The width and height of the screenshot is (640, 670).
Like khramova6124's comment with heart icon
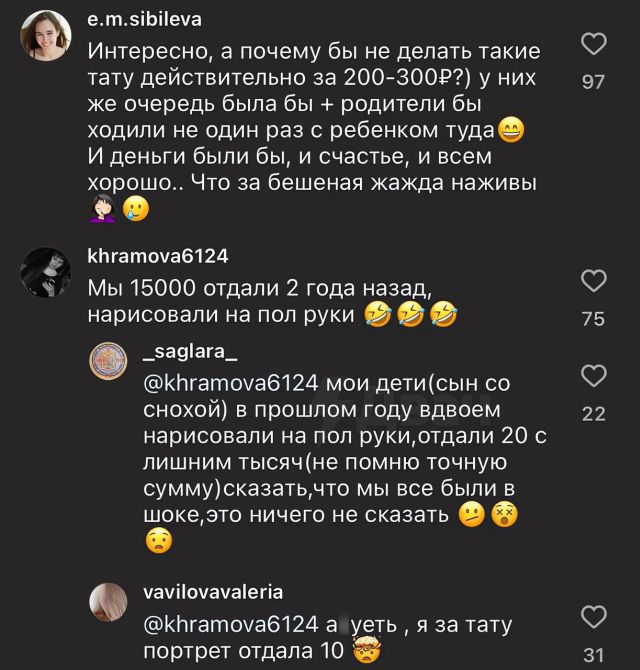tap(594, 282)
